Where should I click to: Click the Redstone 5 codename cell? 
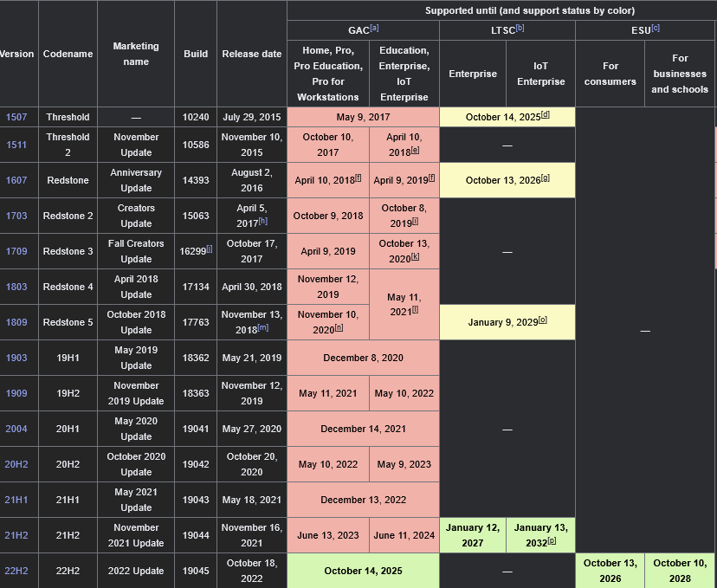68,322
